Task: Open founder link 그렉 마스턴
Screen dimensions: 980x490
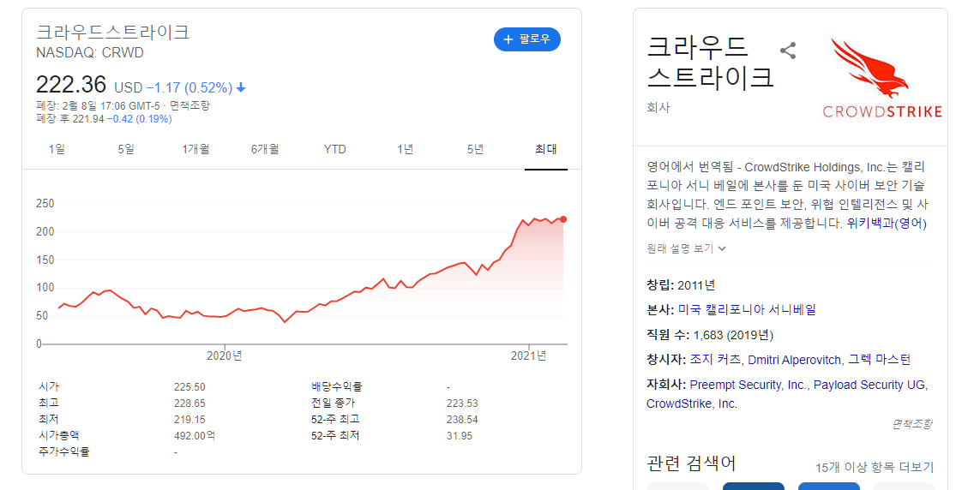Action: click(880, 360)
